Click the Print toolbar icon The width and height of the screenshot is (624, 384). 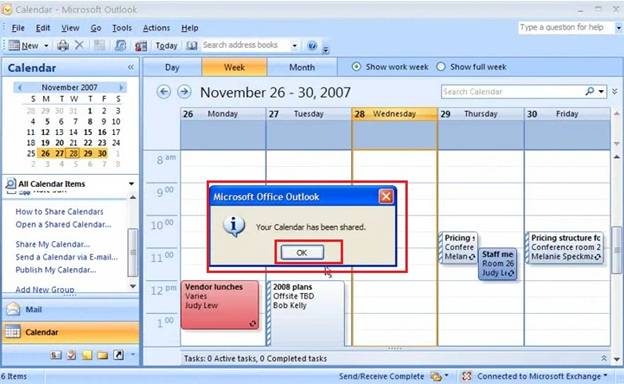(62, 45)
